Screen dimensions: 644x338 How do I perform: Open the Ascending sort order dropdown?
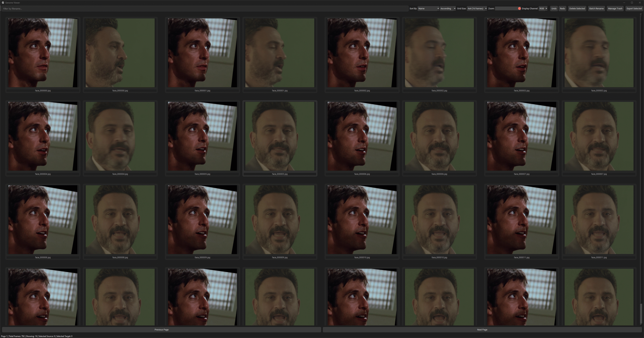(x=448, y=9)
